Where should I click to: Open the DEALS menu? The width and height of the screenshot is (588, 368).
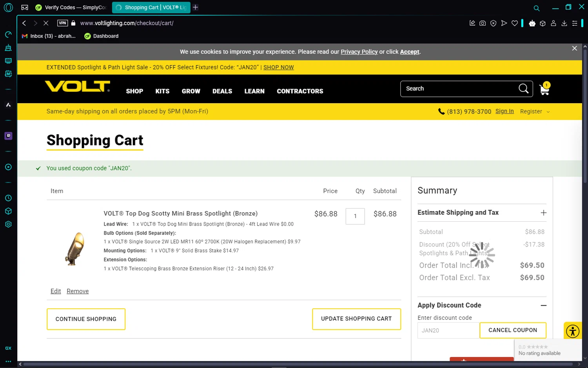pos(222,91)
